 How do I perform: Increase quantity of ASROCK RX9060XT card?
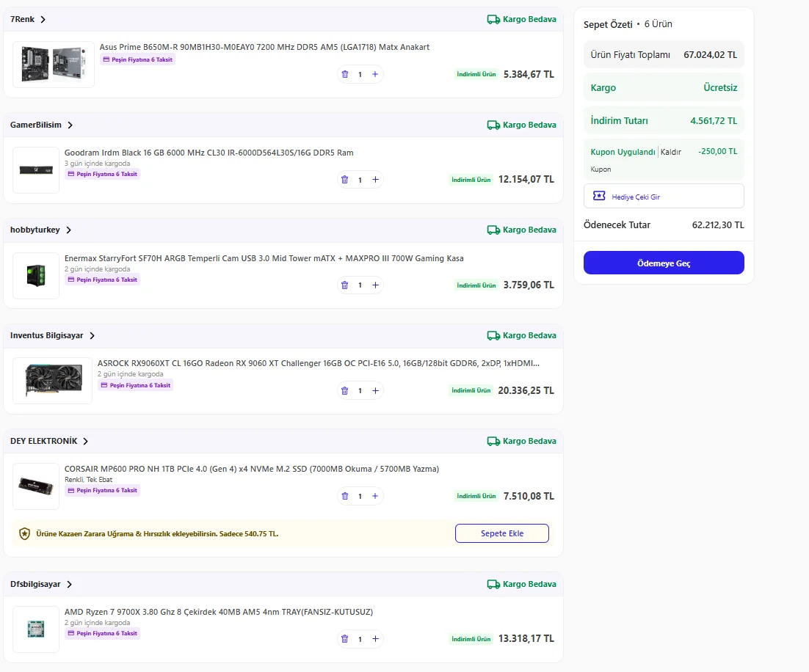[375, 391]
